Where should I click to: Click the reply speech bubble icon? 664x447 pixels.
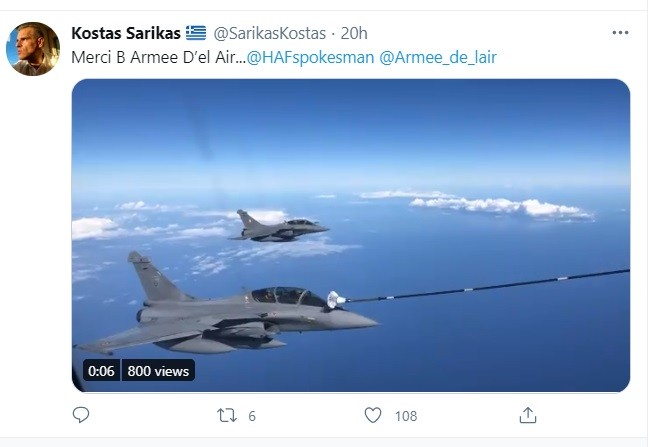pos(82,415)
